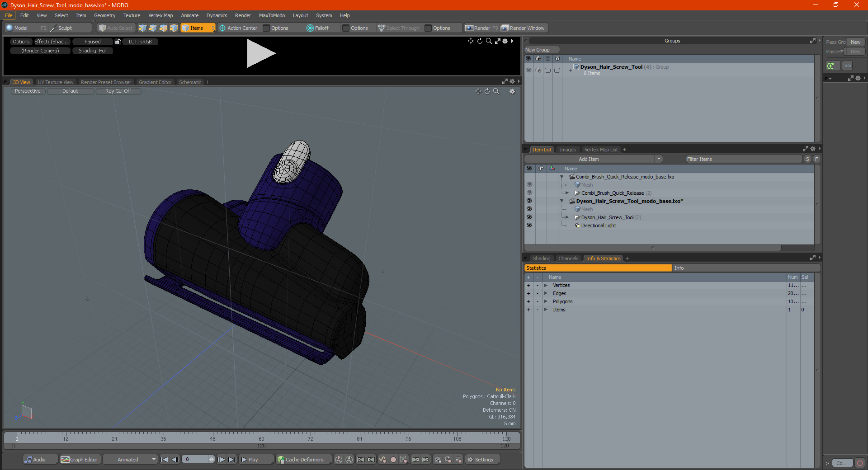
Task: Toggle Ray GL: Off button
Action: tap(118, 91)
